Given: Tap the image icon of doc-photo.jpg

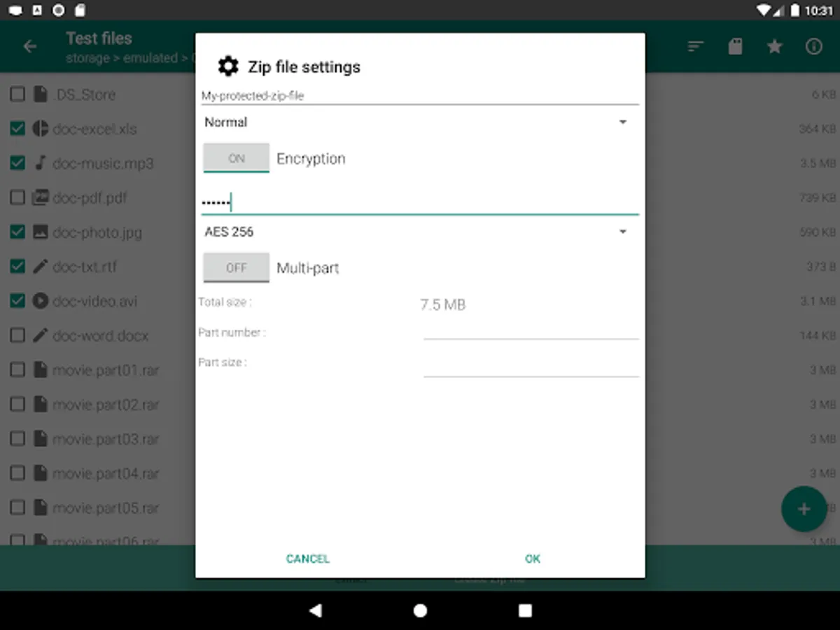Looking at the screenshot, I should click(x=41, y=232).
